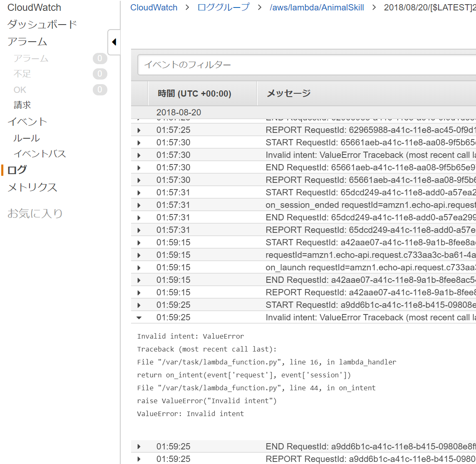Expand the 01:59:25 REPORT RequestId row
This screenshot has width=476, height=464.
(x=139, y=459)
